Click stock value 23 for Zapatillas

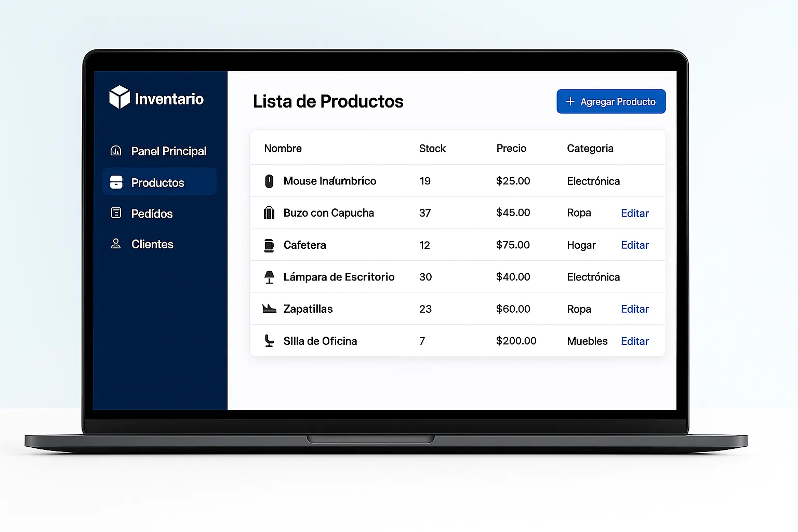pyautogui.click(x=425, y=309)
